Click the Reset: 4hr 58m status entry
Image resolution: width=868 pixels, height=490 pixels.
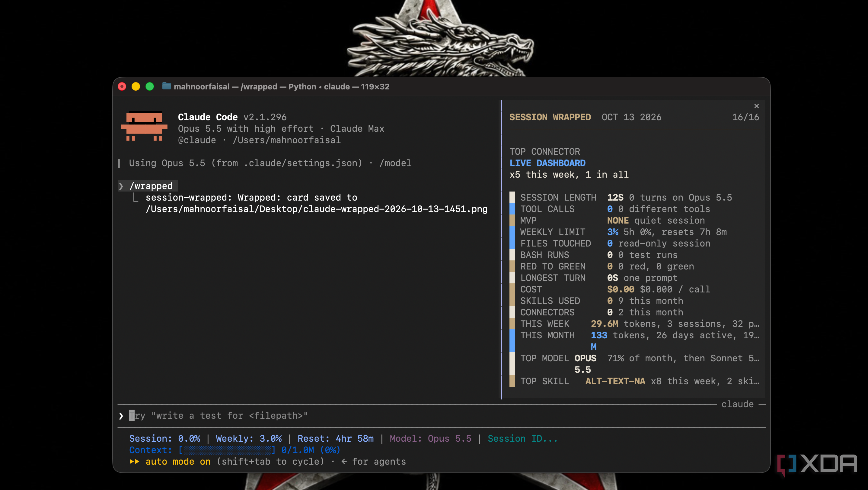(x=336, y=438)
